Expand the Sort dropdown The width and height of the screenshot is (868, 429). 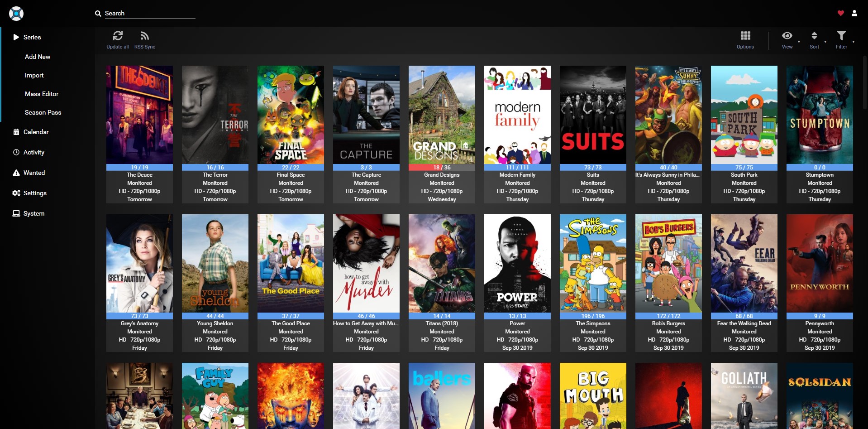pyautogui.click(x=814, y=36)
